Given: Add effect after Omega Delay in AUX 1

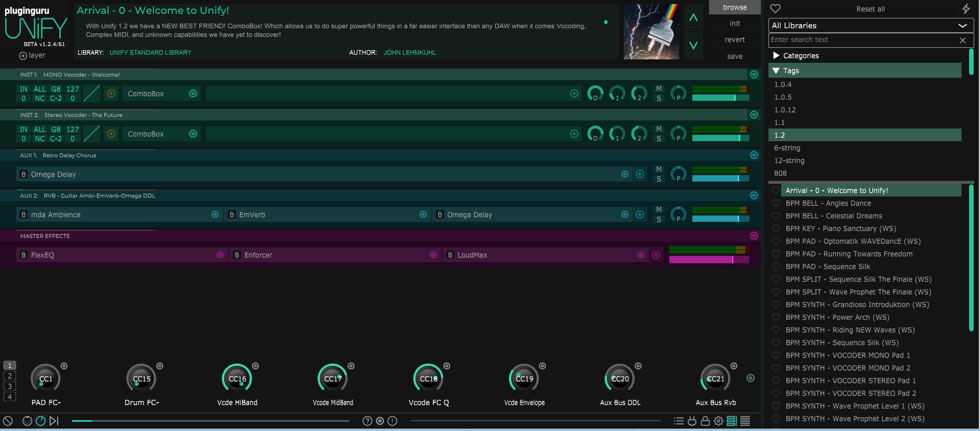Looking at the screenshot, I should (640, 174).
